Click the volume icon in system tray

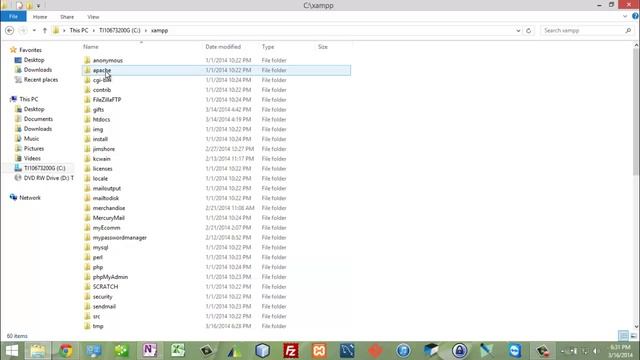tap(596, 351)
